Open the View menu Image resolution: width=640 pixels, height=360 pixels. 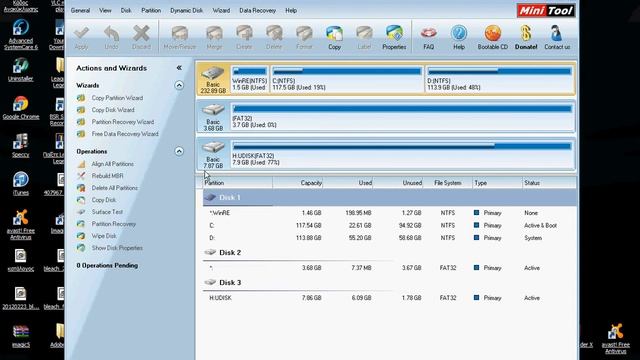pyautogui.click(x=105, y=11)
